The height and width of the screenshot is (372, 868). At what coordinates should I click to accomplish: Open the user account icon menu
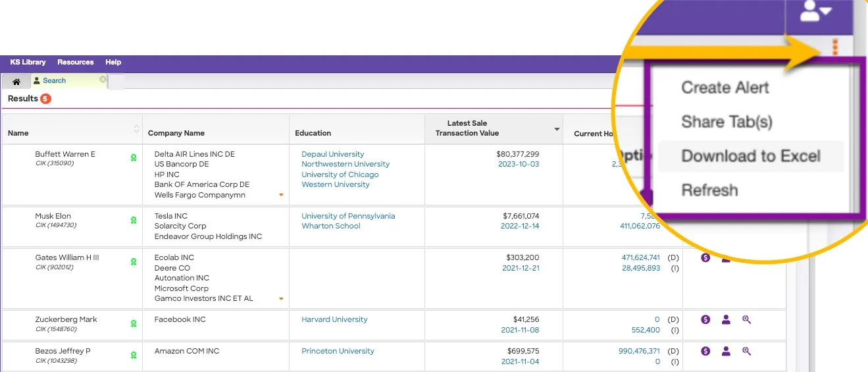click(x=816, y=11)
